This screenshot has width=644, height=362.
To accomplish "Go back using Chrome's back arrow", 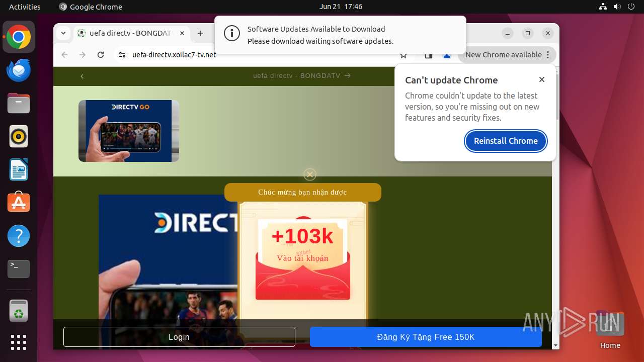I will click(x=64, y=55).
